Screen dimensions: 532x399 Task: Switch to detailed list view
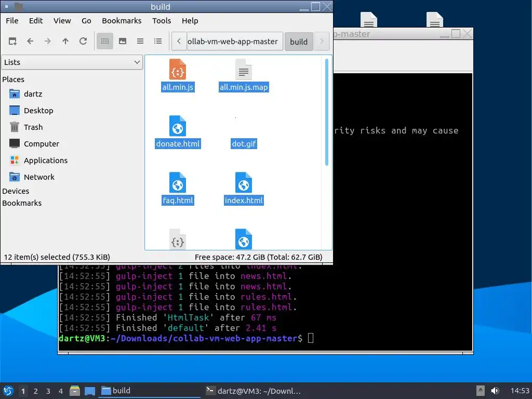[158, 42]
